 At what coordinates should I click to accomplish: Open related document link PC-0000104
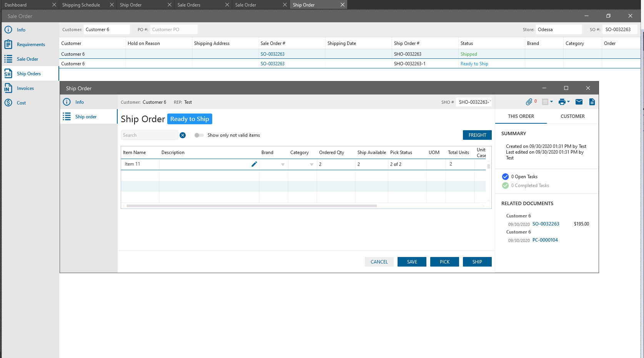[545, 240]
